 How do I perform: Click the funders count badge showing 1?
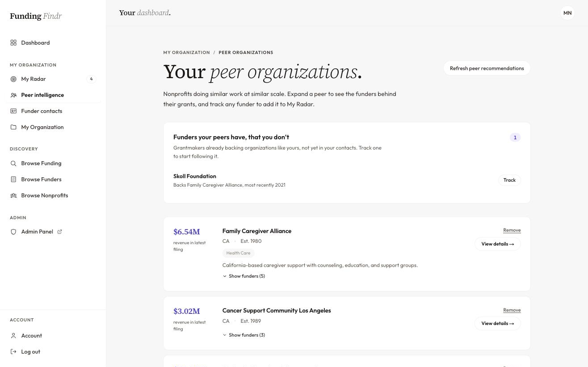[515, 138]
